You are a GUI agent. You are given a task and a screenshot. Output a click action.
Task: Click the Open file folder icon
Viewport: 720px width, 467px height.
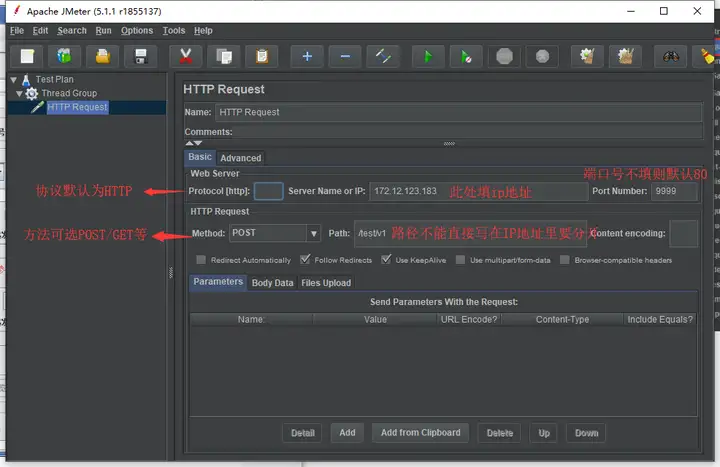click(103, 56)
